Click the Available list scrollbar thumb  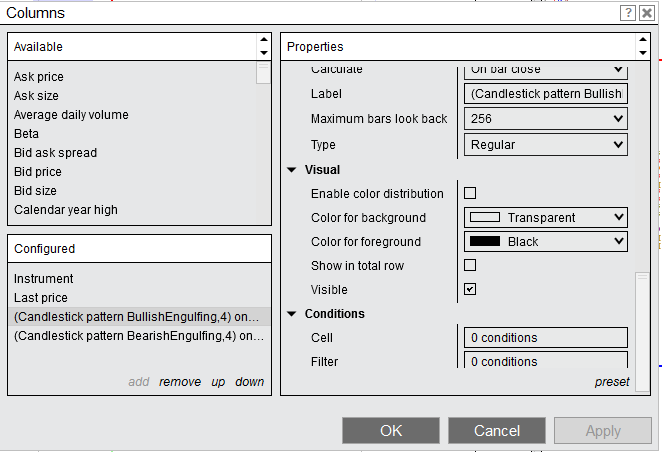(x=263, y=73)
